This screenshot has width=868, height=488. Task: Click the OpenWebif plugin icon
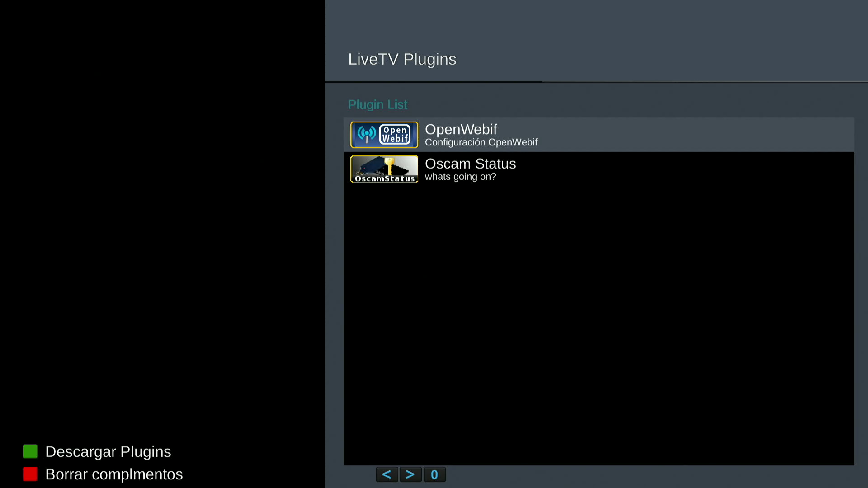(384, 135)
